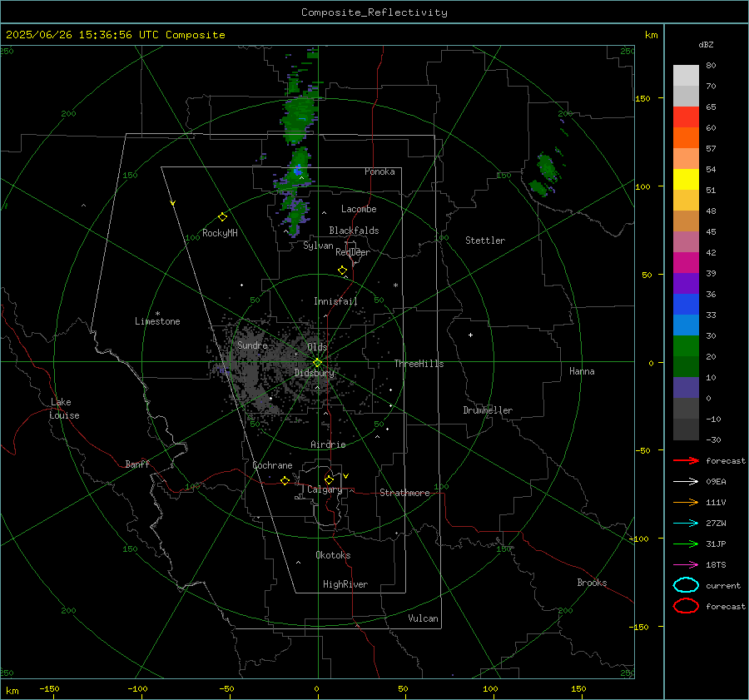Click the green 30 dBZ legend swatch
The image size is (749, 700).
686,345
